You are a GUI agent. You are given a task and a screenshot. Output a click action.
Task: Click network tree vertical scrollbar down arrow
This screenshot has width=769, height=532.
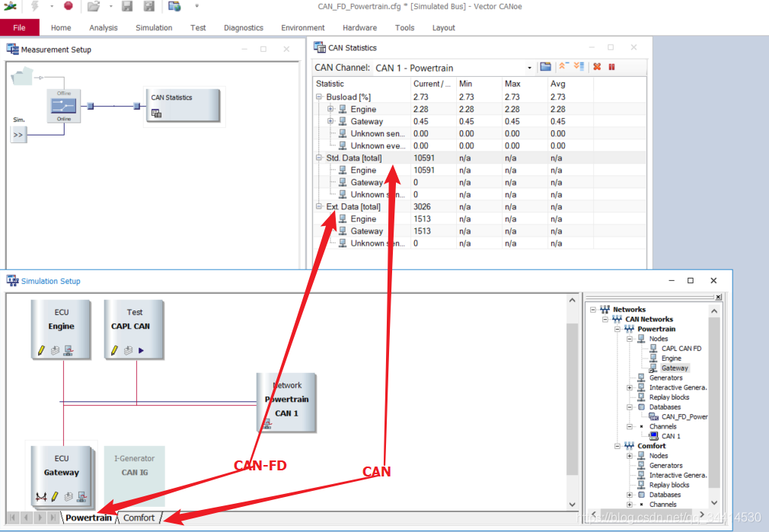pyautogui.click(x=714, y=502)
